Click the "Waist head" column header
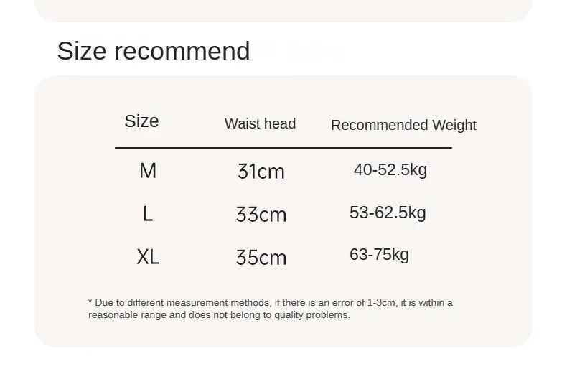Viewport: 567px width, 392px height. tap(260, 123)
